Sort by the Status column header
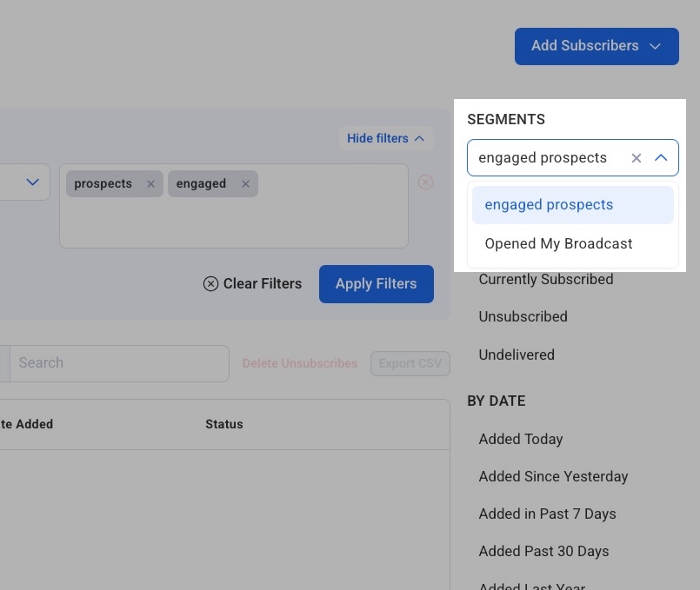Viewport: 700px width, 590px height. (x=223, y=424)
